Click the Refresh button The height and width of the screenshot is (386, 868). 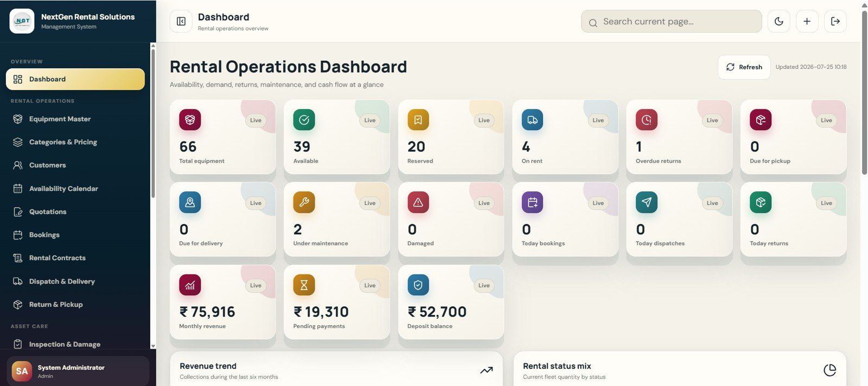[744, 67]
